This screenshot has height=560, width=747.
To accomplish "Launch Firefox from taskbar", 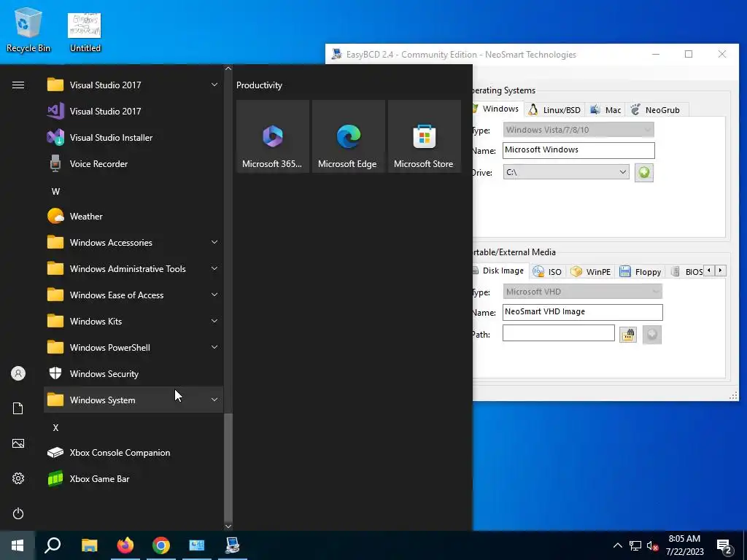I will click(x=125, y=545).
